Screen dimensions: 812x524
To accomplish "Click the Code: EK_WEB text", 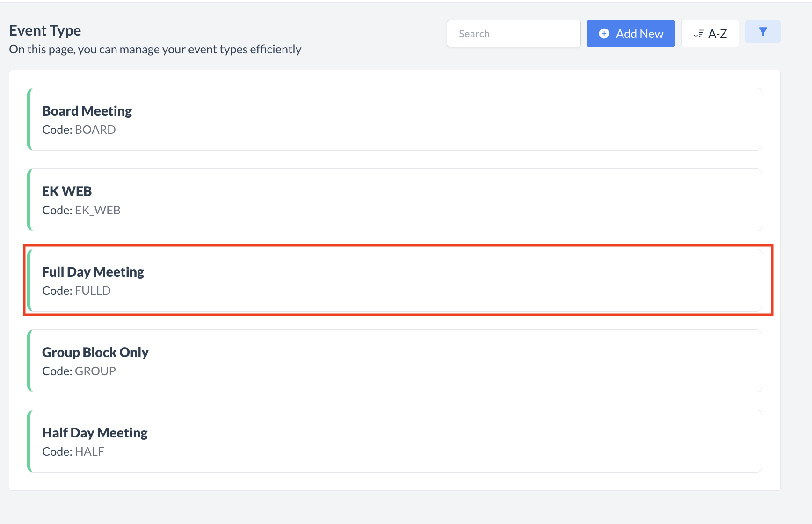I will 81,210.
